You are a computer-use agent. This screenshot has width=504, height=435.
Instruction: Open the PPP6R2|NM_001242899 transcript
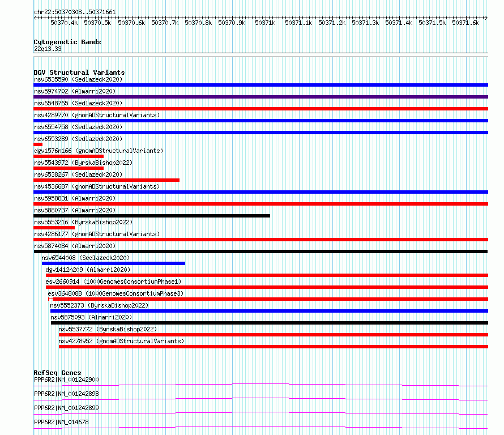coord(66,408)
